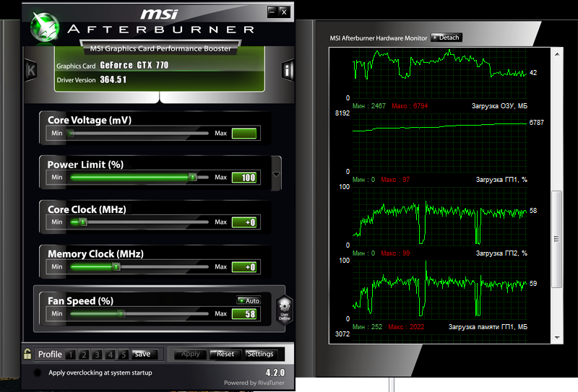This screenshot has width=578, height=392.
Task: Click the Core Clock value field
Action: pyautogui.click(x=244, y=222)
